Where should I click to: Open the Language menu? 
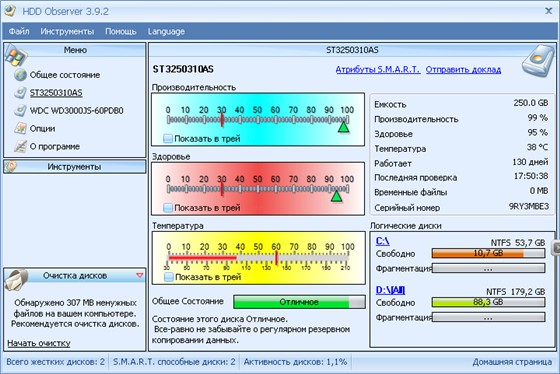[x=166, y=31]
